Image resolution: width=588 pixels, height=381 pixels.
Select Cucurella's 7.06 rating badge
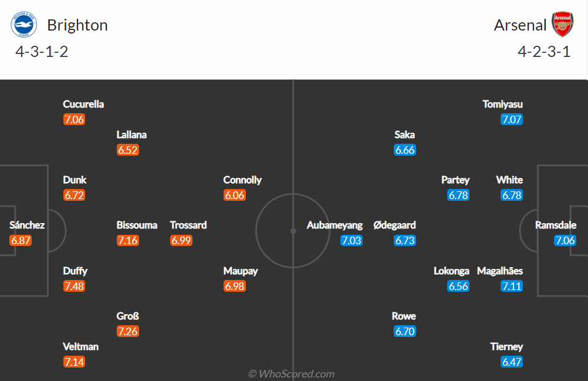pyautogui.click(x=75, y=120)
